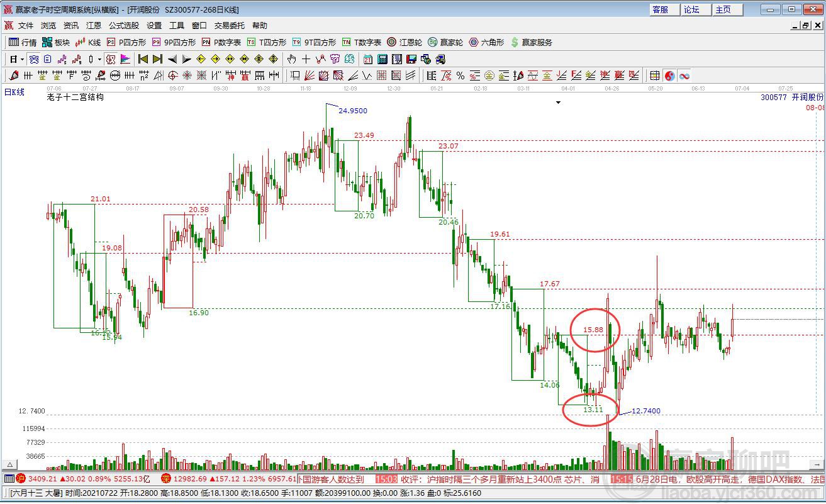Screen dimensions: 826x504
Task: Open the calculator icon
Action: coord(382,59)
